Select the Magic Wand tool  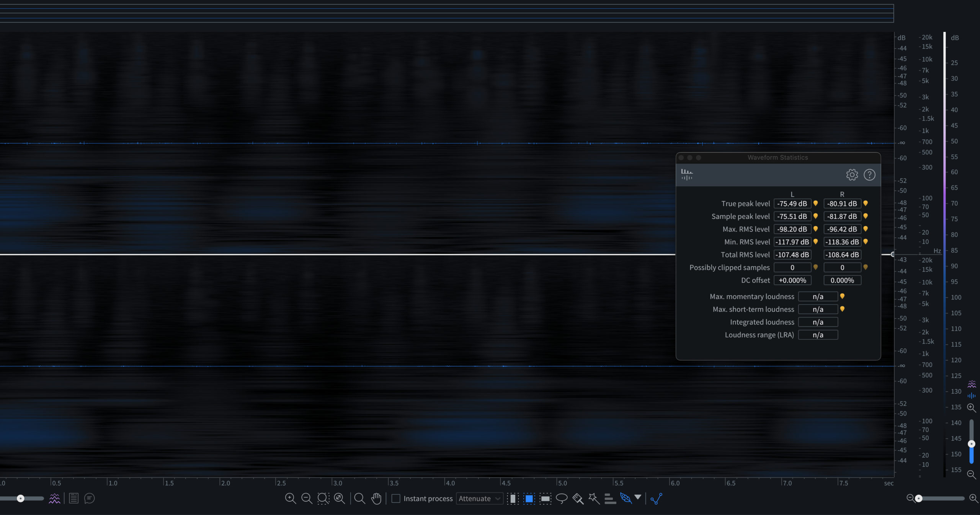594,498
